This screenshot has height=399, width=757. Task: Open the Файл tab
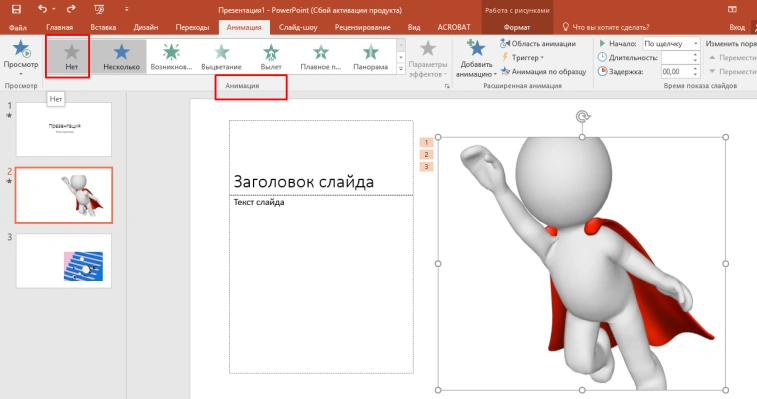point(18,27)
